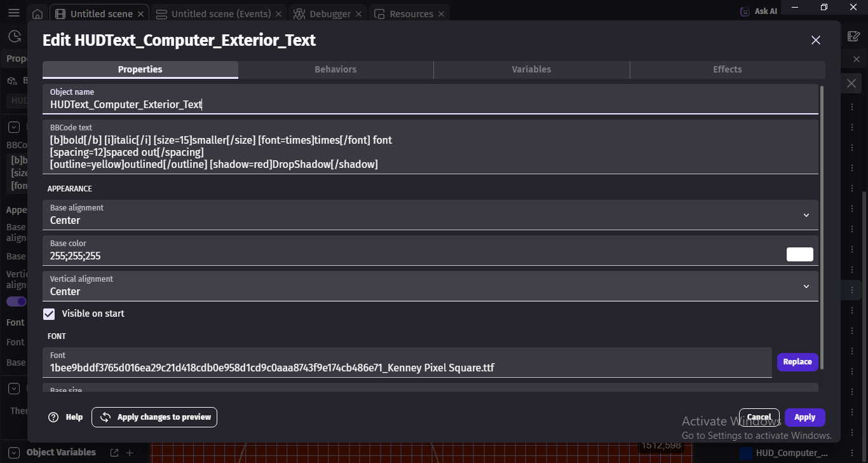The height and width of the screenshot is (463, 868).
Task: Close the Untitled scene tab
Action: [140, 14]
